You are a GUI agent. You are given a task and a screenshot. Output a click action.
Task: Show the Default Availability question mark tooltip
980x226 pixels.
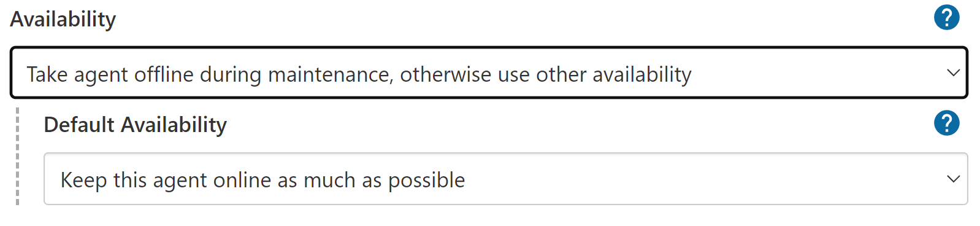pos(946,123)
